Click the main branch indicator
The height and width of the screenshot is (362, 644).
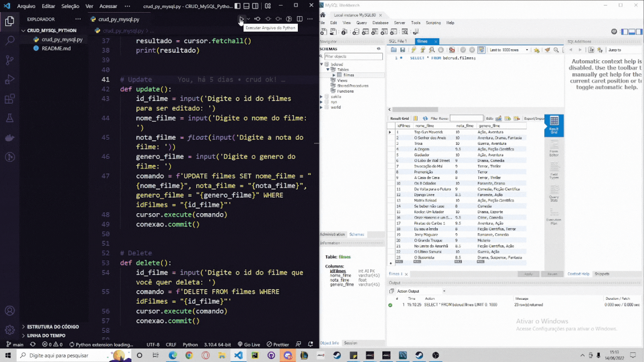click(15, 345)
